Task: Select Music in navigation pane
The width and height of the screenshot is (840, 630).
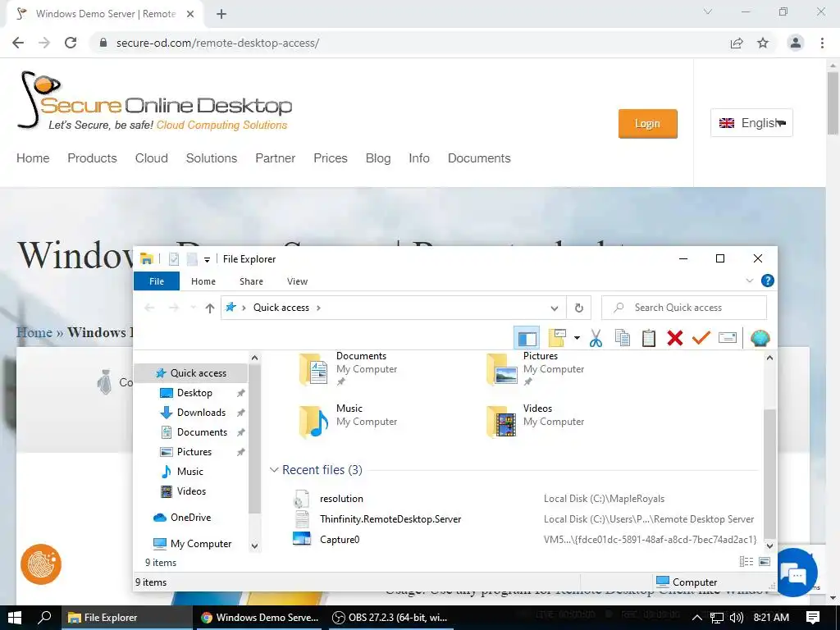Action: 189,472
